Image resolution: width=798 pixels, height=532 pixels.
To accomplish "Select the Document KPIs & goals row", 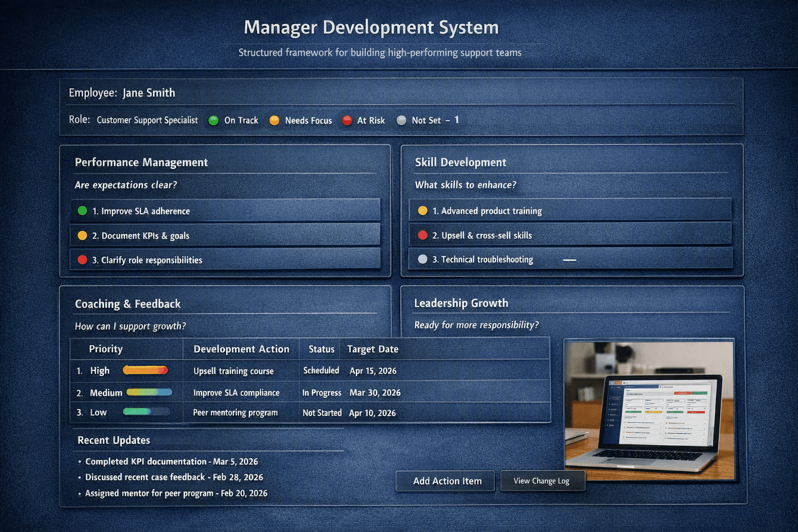I will point(225,235).
